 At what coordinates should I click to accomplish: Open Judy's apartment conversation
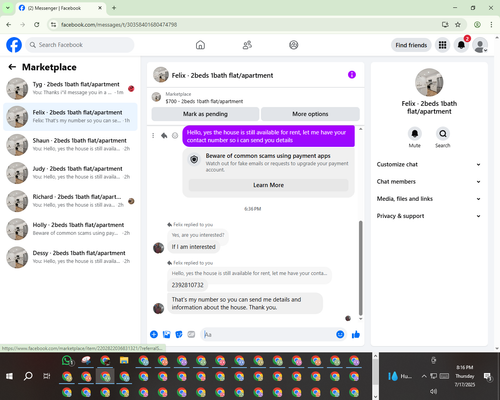coord(70,173)
